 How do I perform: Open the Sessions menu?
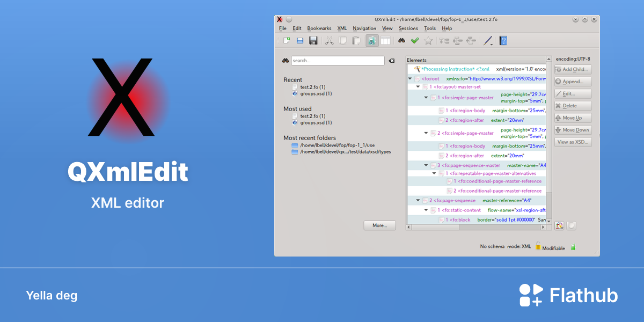click(x=408, y=28)
